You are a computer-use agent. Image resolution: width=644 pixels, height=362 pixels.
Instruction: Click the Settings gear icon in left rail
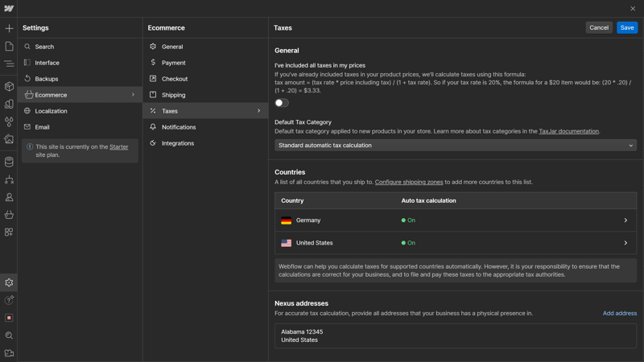point(9,282)
